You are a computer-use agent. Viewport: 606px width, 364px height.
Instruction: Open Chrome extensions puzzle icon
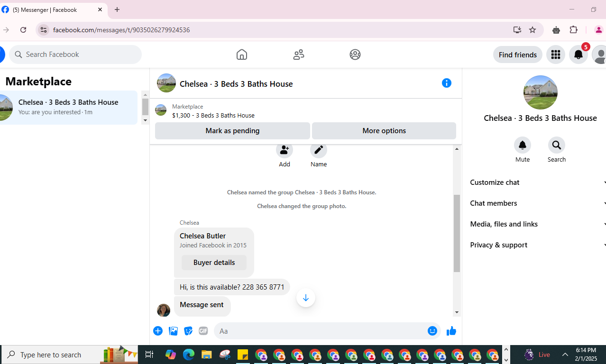[574, 30]
